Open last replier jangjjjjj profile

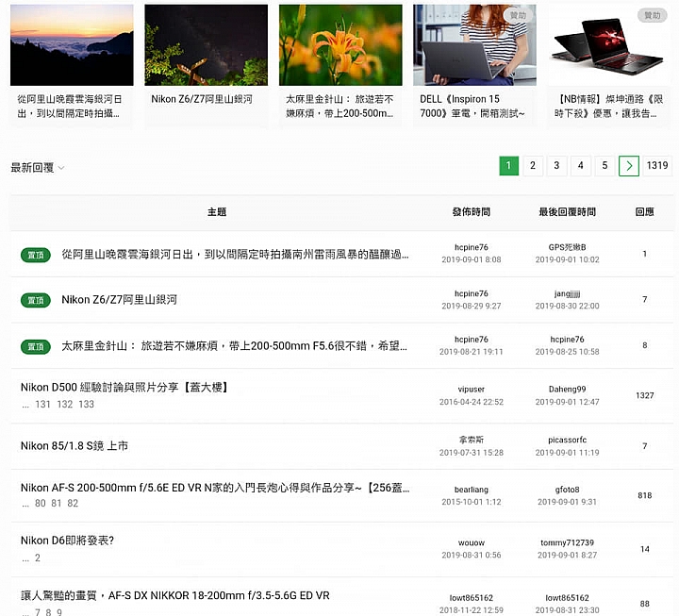pos(568,293)
